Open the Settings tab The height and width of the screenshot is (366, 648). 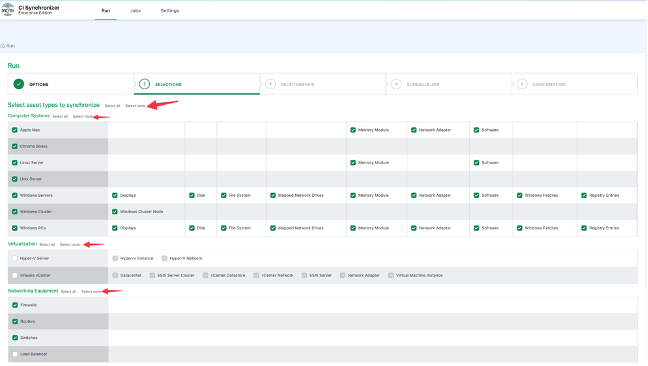click(170, 11)
